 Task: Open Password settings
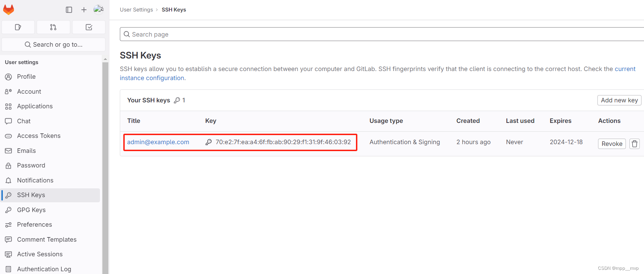click(51, 165)
